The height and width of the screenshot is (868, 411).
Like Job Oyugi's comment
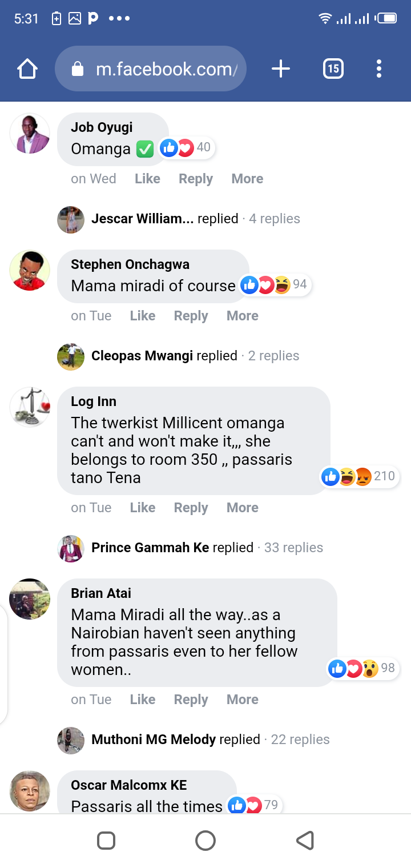pos(147,179)
